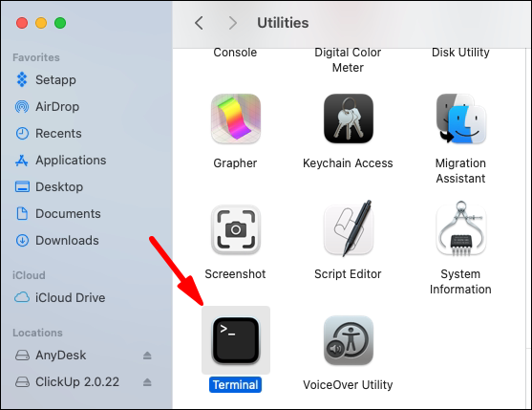Viewport: 532px width, 410px height.
Task: Click the Disk Utility label
Action: tap(460, 53)
